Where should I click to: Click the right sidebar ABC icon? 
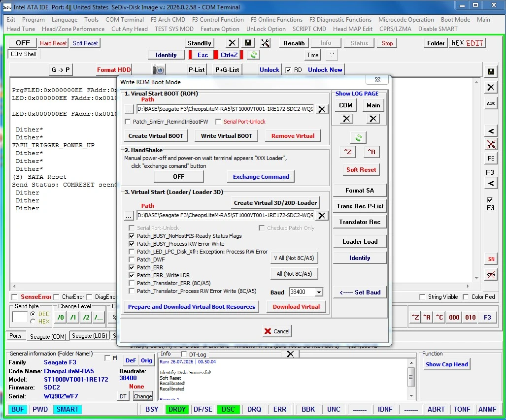(491, 103)
